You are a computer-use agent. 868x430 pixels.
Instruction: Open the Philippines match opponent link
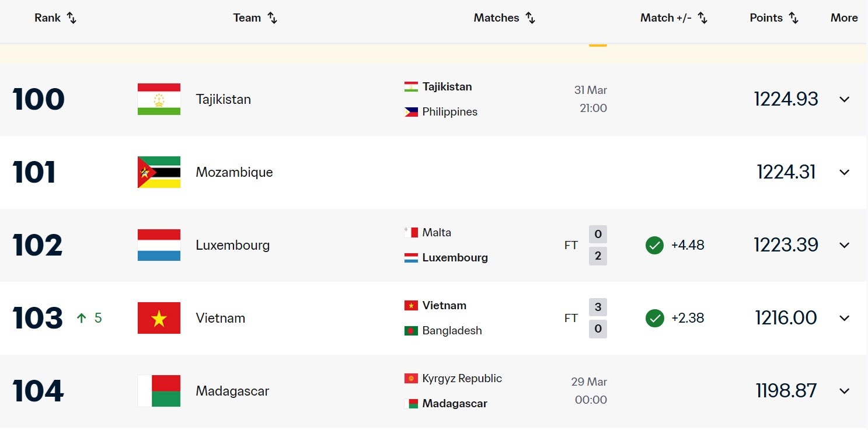(449, 112)
